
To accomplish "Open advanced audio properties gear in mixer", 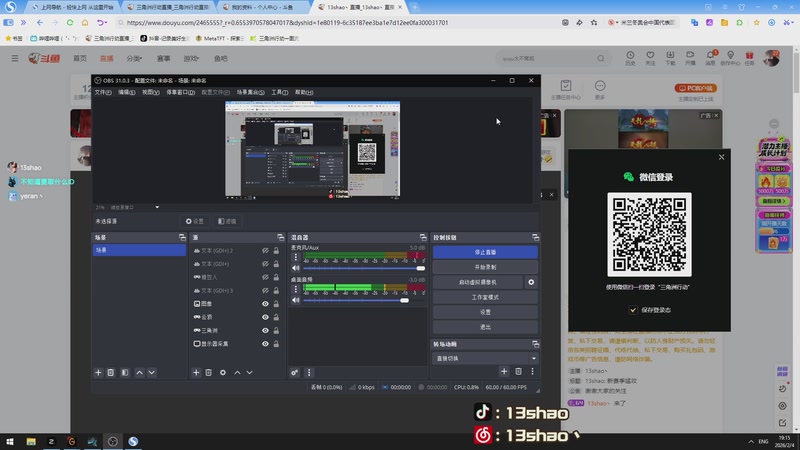I will click(x=294, y=372).
